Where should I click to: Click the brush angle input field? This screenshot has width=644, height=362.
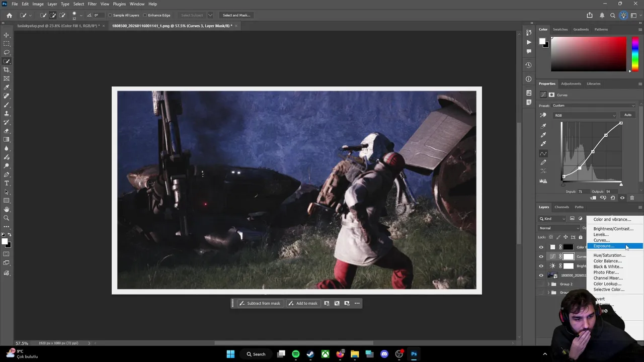(100, 15)
